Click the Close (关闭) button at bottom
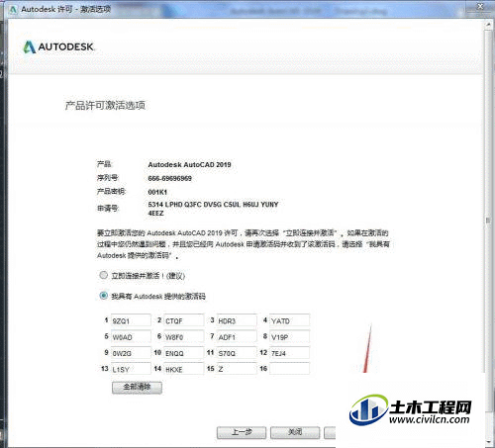This screenshot has width=495, height=448. [x=295, y=432]
